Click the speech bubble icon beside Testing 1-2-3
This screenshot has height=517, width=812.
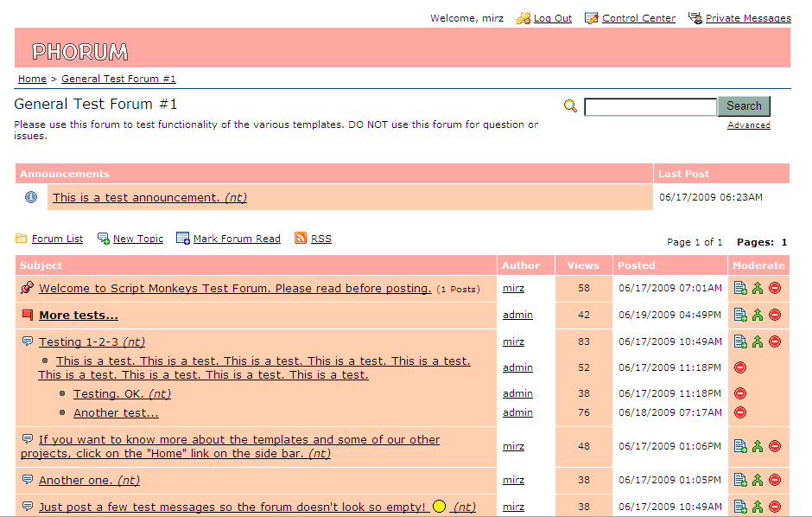28,341
